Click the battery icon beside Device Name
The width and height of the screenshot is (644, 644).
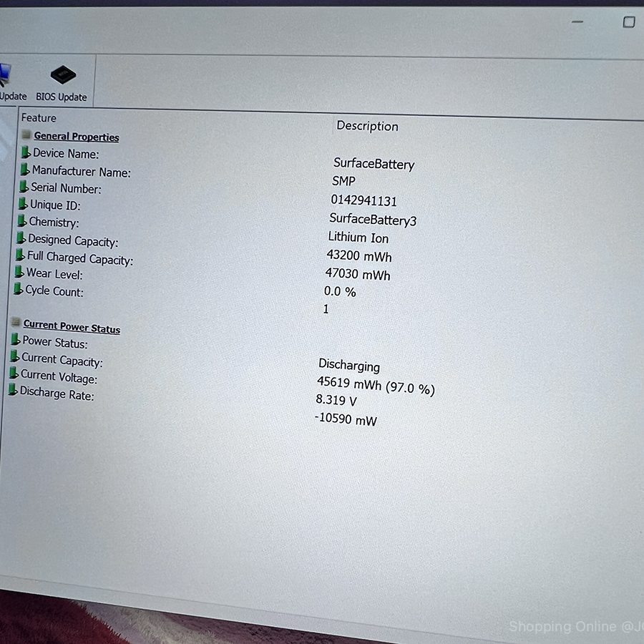(26, 152)
